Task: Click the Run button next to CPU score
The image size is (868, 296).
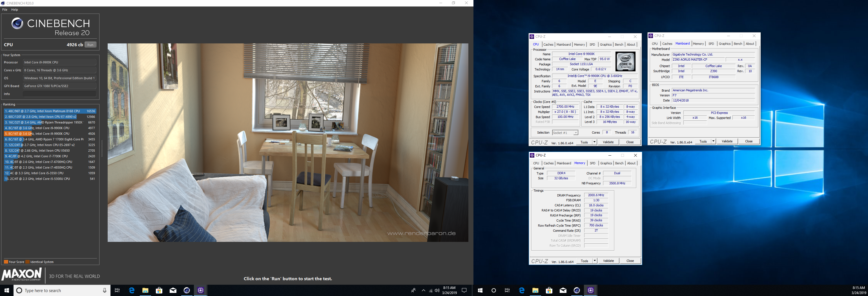Action: click(90, 45)
